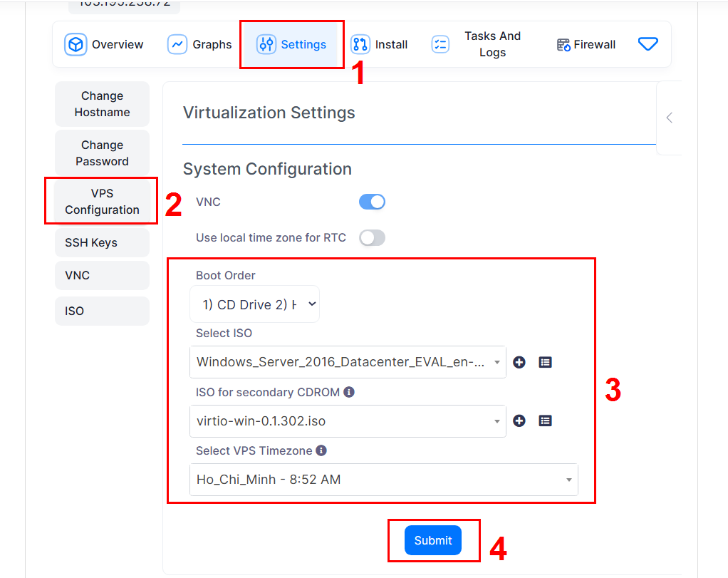Click info icon beside Select VPS Timezone
Screen dimensions: 728x578
(x=321, y=450)
